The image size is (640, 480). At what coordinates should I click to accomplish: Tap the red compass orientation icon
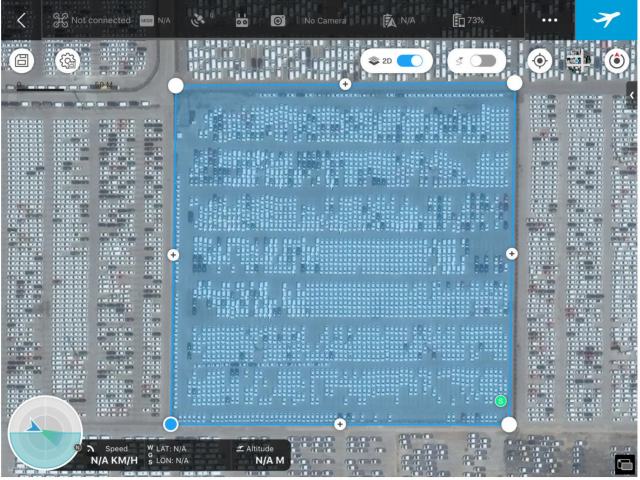(x=617, y=61)
